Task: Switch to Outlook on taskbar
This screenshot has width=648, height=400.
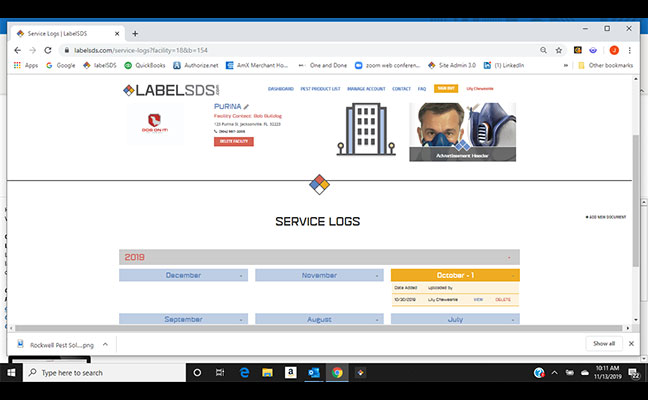Action: [x=314, y=373]
